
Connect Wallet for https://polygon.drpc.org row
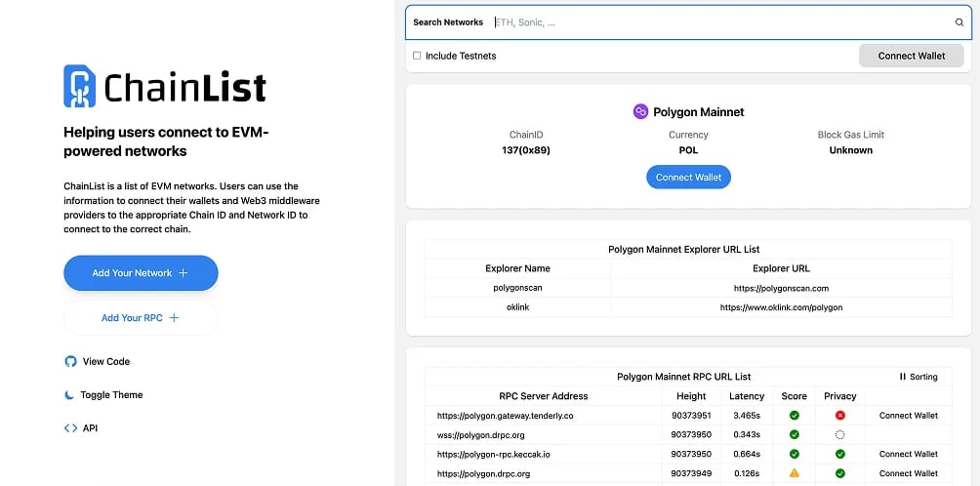point(908,473)
